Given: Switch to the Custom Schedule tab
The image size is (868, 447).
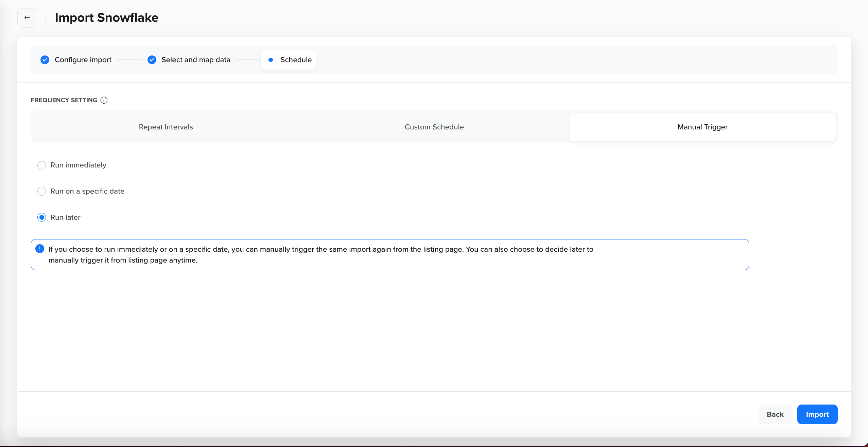Looking at the screenshot, I should coord(434,127).
